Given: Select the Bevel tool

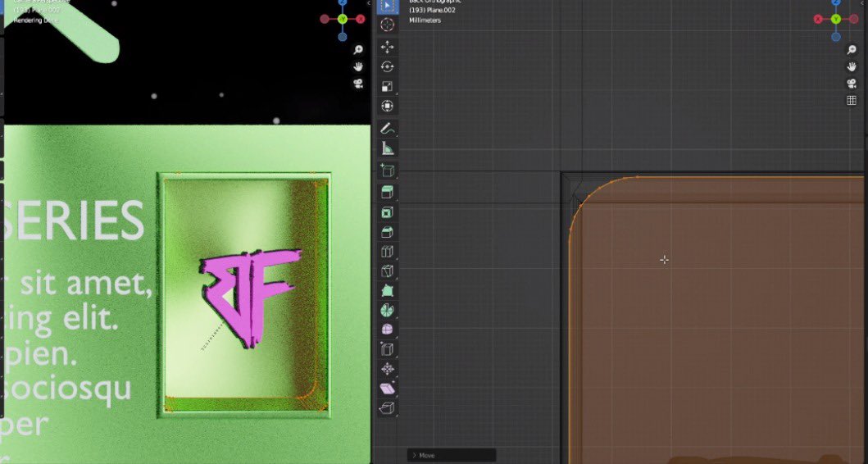Looking at the screenshot, I should click(x=387, y=232).
